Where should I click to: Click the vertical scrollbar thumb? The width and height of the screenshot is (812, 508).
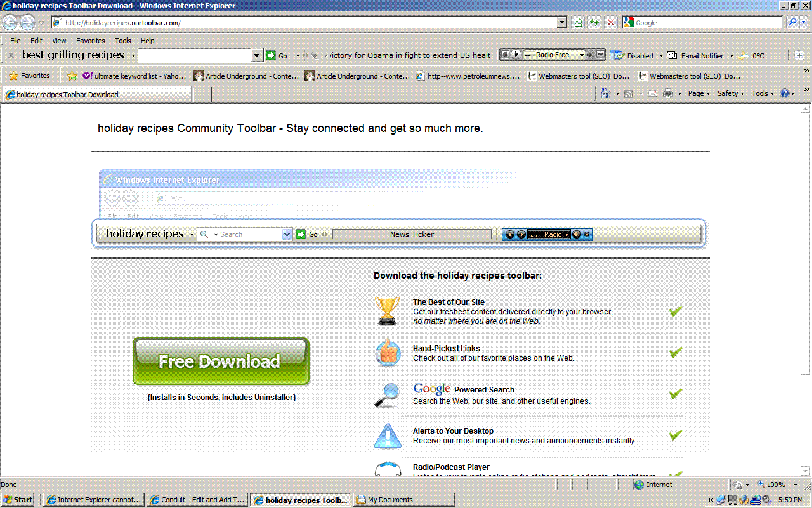click(806, 244)
